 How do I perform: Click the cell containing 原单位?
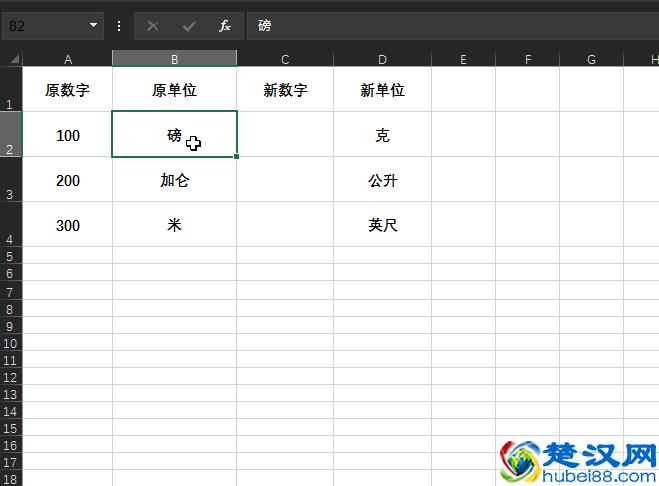174,90
